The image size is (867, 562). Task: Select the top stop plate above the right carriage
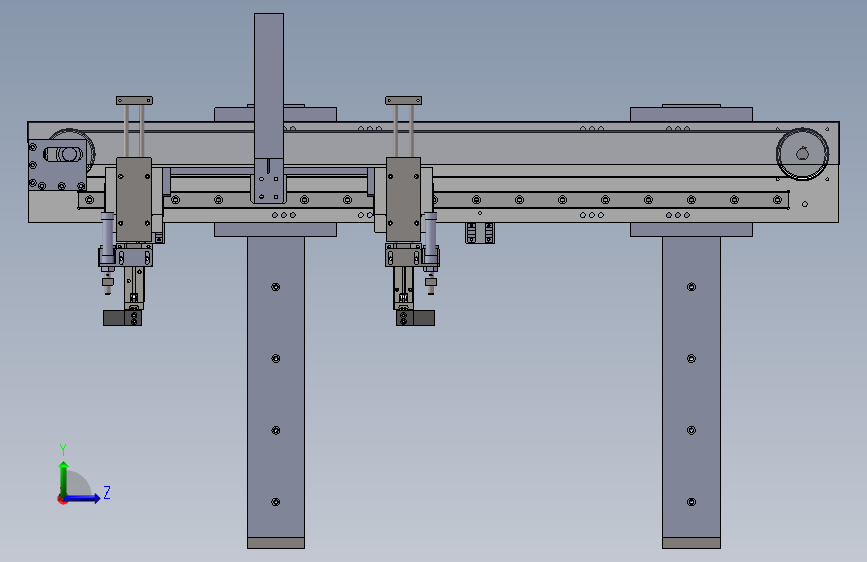coord(404,100)
